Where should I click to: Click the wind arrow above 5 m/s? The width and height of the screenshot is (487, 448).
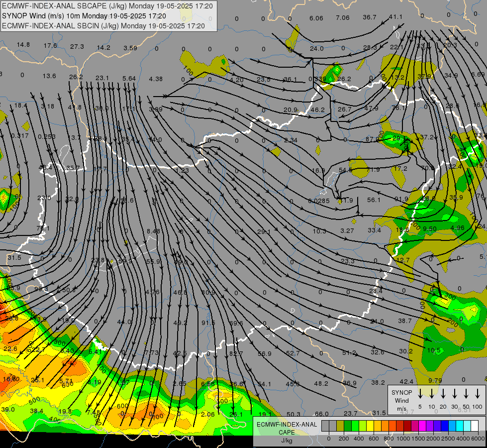tap(420, 393)
